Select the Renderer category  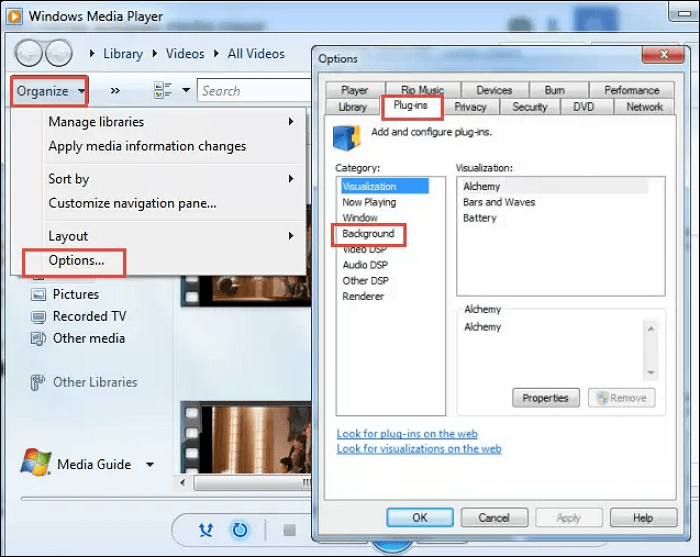[363, 296]
